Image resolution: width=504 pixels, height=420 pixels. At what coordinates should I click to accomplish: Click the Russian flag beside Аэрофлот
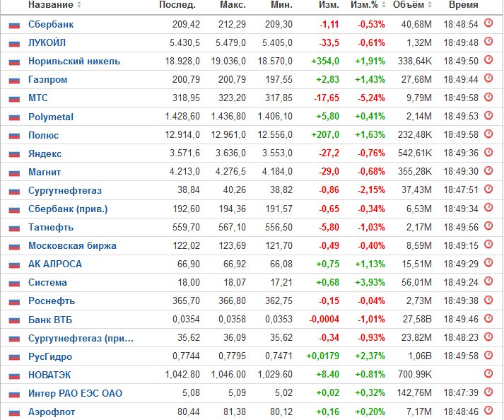coord(14,413)
